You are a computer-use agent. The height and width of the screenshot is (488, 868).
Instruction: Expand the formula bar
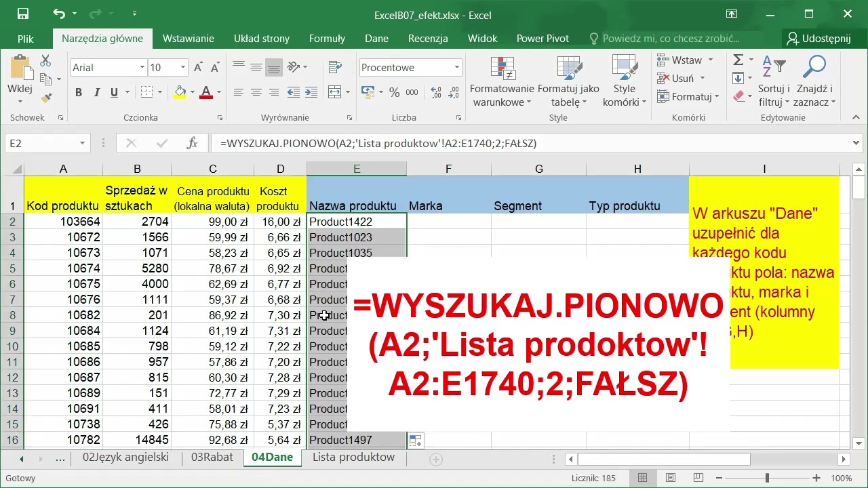point(855,143)
